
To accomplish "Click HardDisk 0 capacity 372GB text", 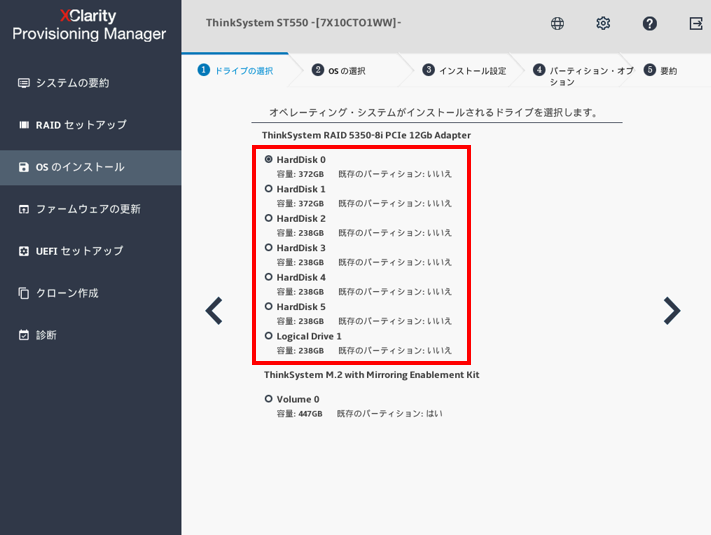I will 300,174.
